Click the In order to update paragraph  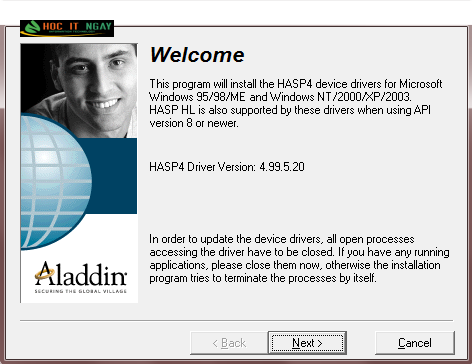coord(299,258)
